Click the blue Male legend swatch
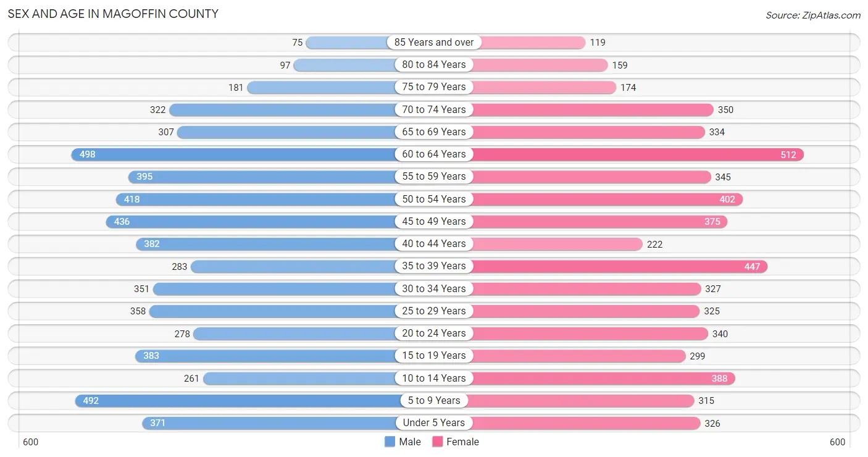The width and height of the screenshot is (868, 457). (x=390, y=442)
